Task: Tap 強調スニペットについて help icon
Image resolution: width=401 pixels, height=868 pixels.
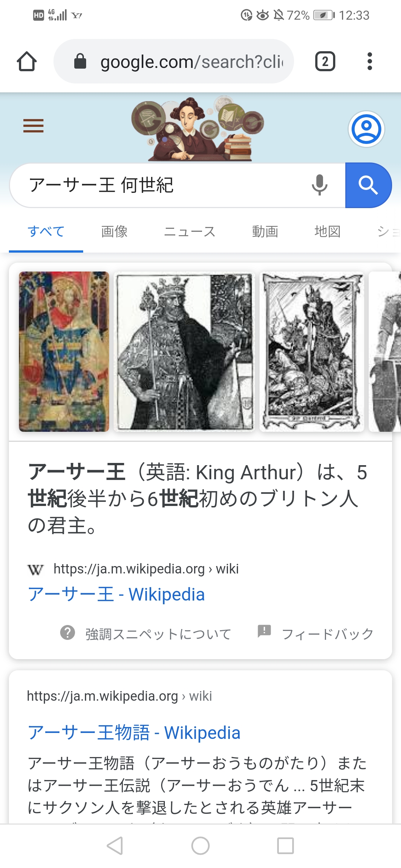Action: pyautogui.click(x=68, y=633)
